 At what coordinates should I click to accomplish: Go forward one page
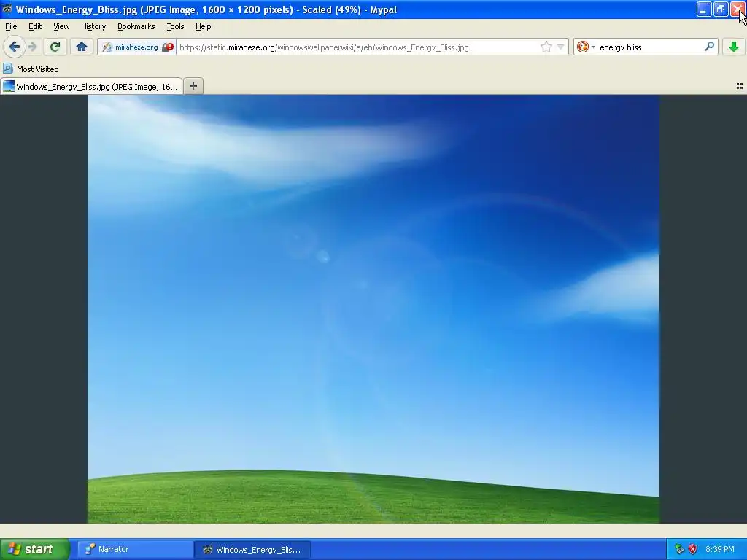tap(33, 47)
